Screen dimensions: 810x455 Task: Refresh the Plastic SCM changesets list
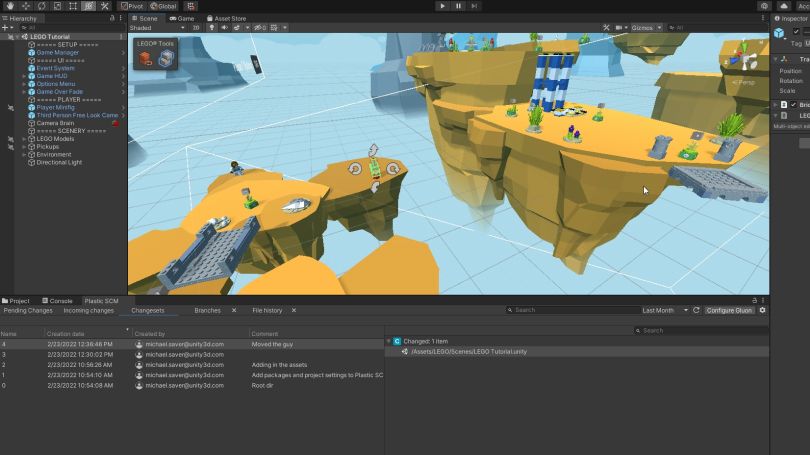click(x=696, y=311)
